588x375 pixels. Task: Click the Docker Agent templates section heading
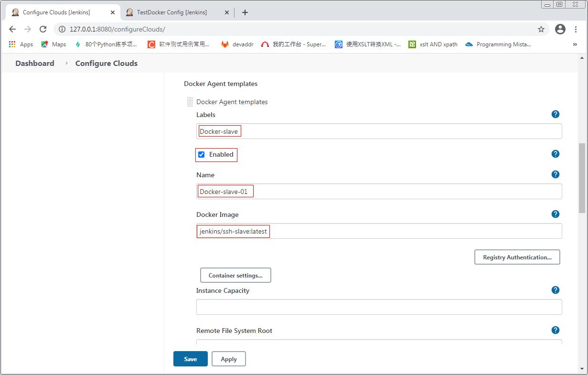(221, 84)
